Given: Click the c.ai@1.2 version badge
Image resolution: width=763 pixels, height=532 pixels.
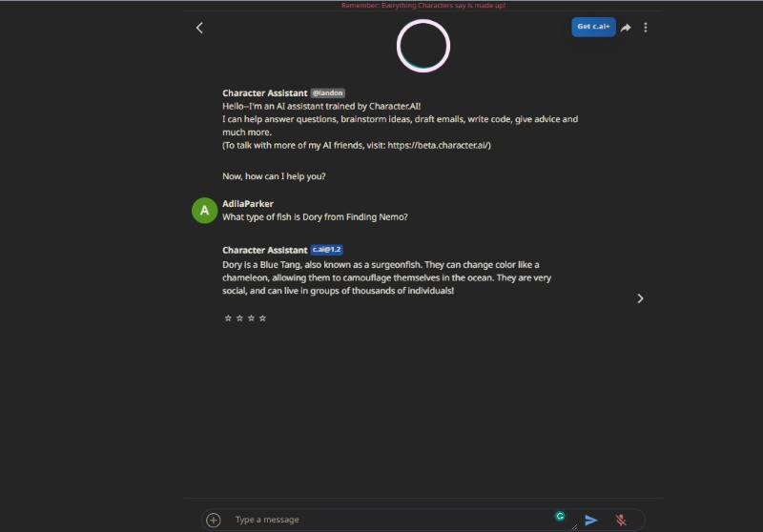Looking at the screenshot, I should [x=326, y=250].
